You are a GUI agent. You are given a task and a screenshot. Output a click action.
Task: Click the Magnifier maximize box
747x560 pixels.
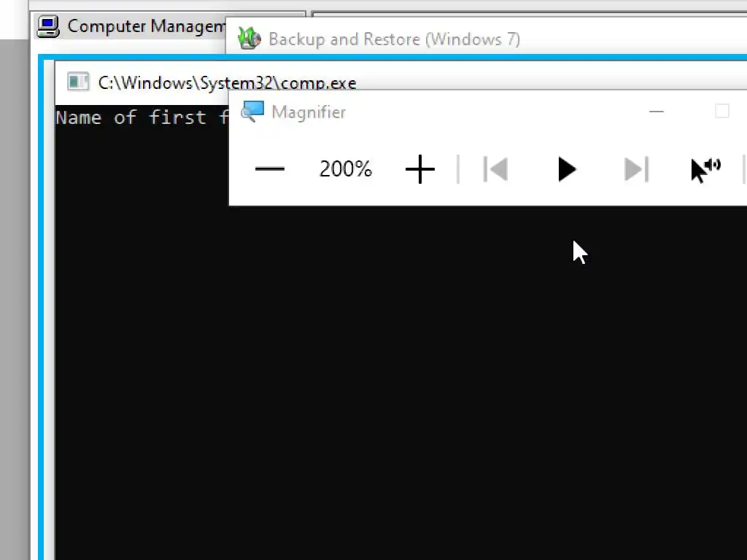tap(722, 112)
